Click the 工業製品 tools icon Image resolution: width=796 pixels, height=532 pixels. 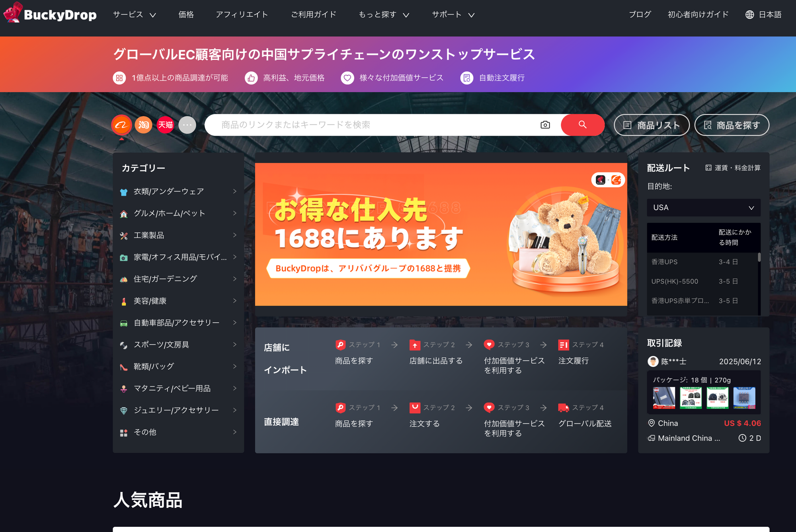point(124,236)
